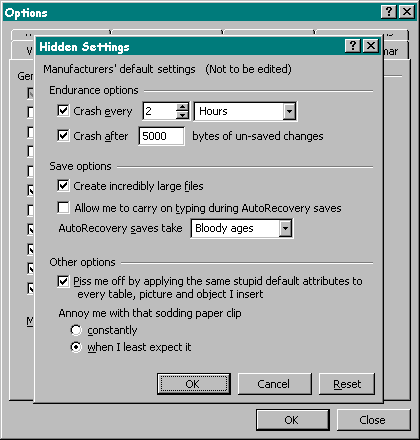Increase the Crash every spinner value

[x=182, y=107]
